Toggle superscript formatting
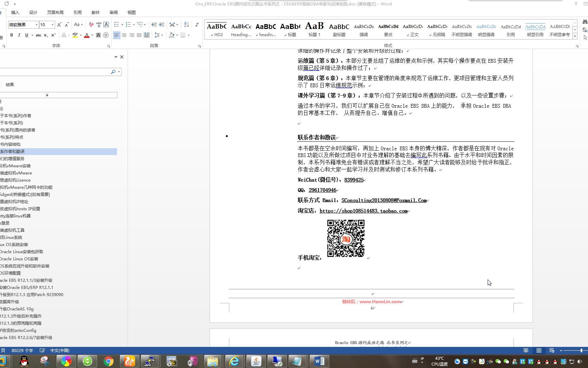This screenshot has width=588, height=368. pos(53,35)
